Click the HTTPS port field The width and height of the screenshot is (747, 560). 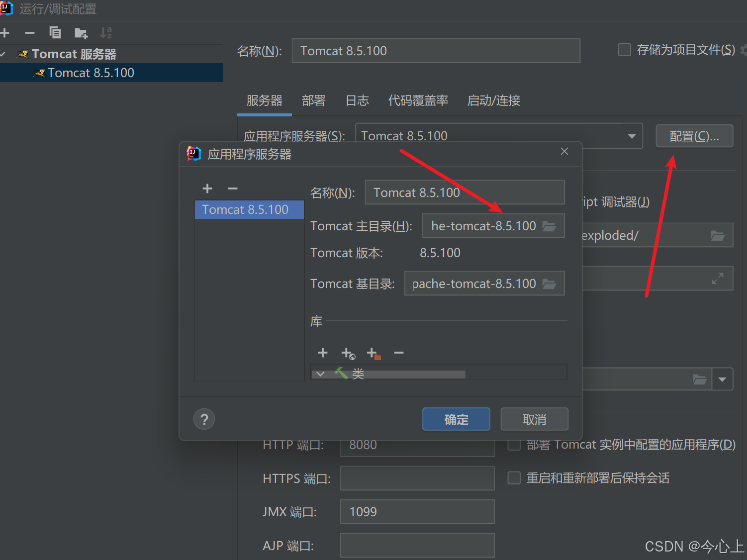(417, 478)
